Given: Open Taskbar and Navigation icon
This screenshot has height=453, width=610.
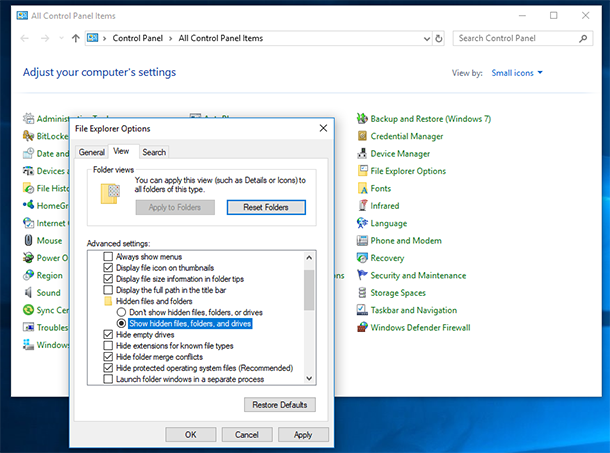Looking at the screenshot, I should (362, 310).
